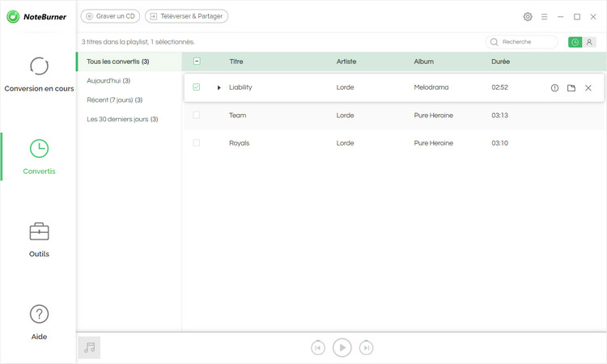Click the Royals track title

pos(240,143)
